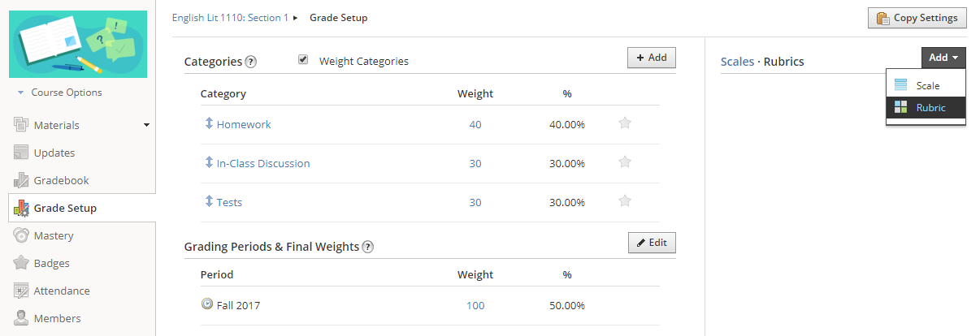This screenshot has height=336, width=980.
Task: Toggle the Weight Categories checkbox
Action: pyautogui.click(x=303, y=60)
